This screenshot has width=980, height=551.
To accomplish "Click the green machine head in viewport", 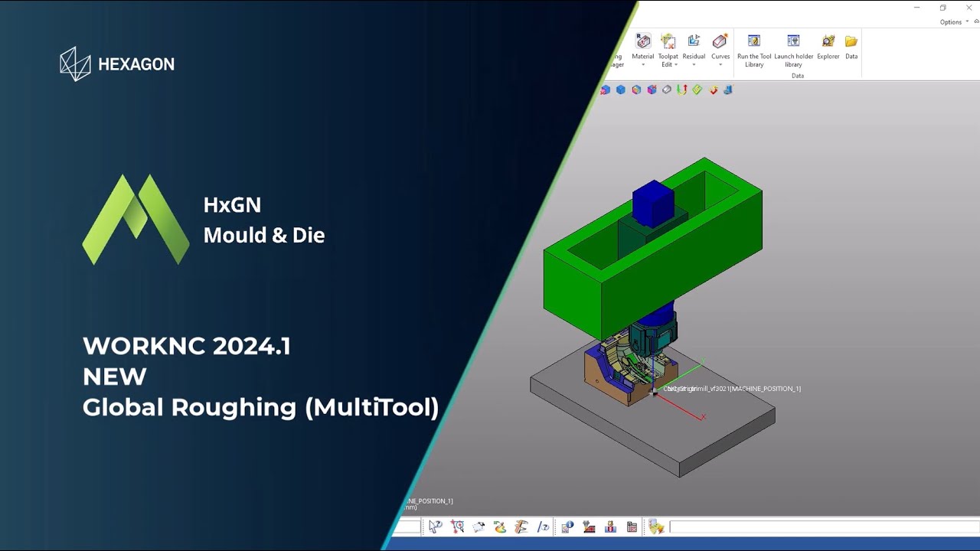I will [x=653, y=247].
